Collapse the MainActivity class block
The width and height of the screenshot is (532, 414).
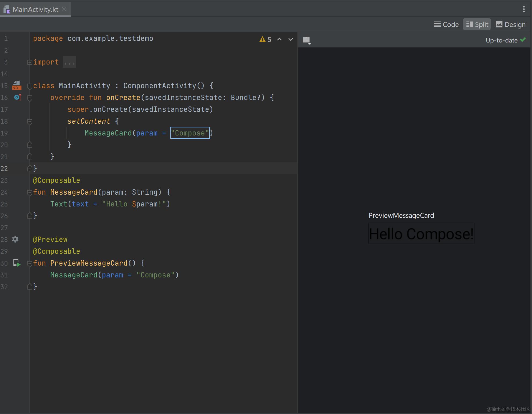[x=30, y=86]
